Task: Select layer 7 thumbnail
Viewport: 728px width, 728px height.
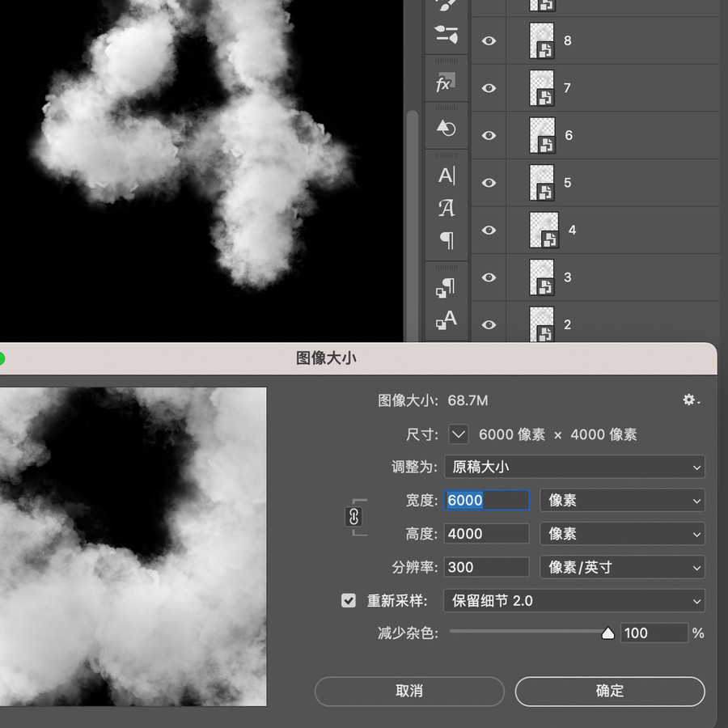Action: tap(541, 88)
